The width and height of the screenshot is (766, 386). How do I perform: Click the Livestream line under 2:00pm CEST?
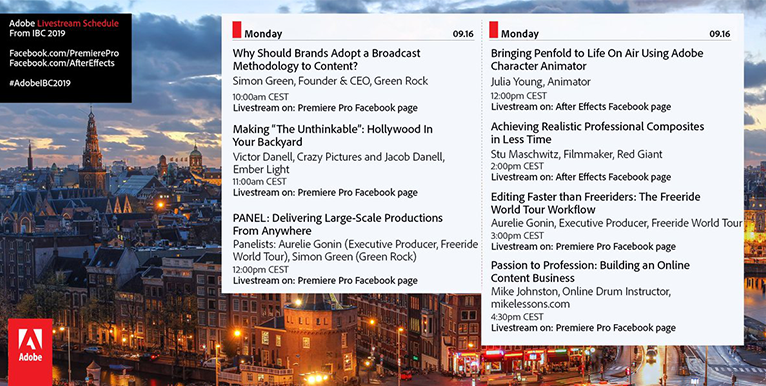coord(581,177)
